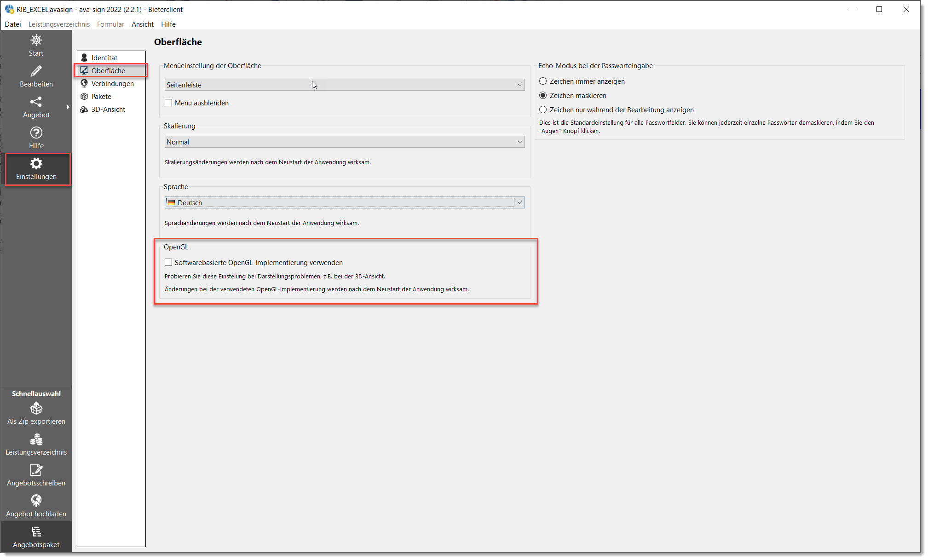Select the 3D-Ansicht binoculars icon

(x=84, y=109)
